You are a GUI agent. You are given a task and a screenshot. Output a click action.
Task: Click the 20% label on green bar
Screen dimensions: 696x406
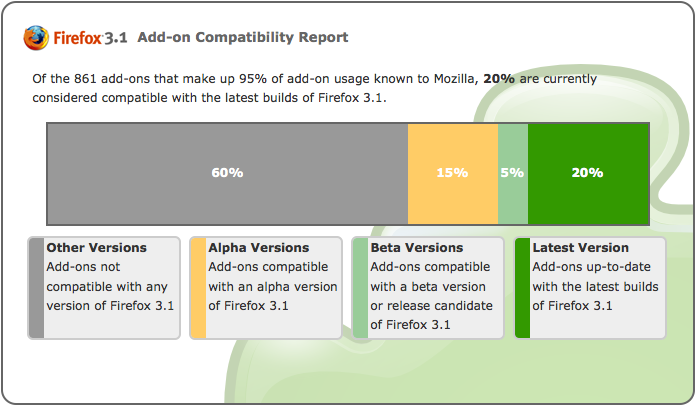587,173
